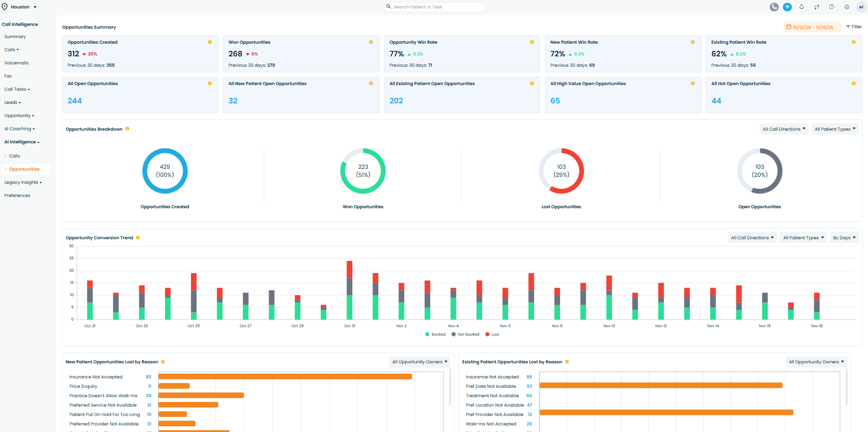Expand All Patient Types in Opportunities Breakdown

pos(835,129)
